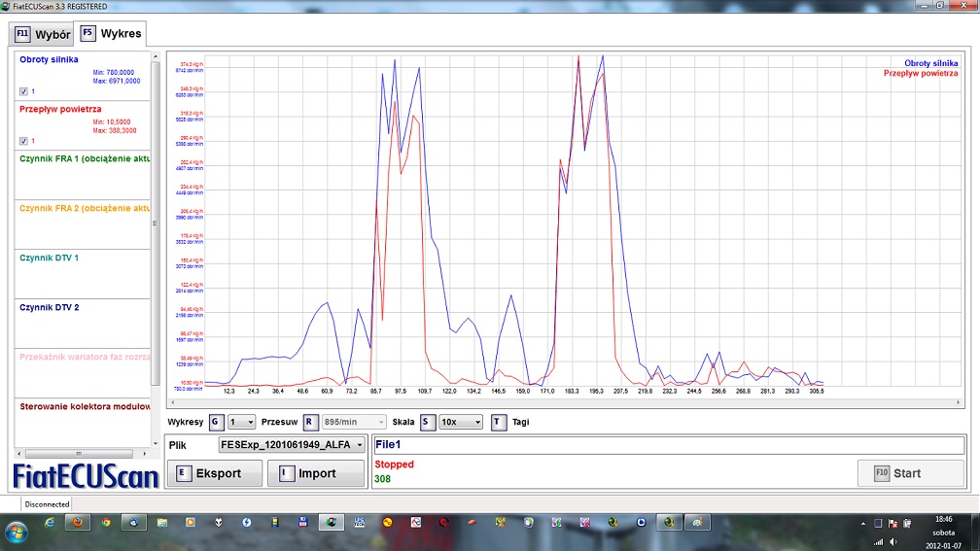This screenshot has height=551, width=980.
Task: Click the Eksport button
Action: [x=215, y=473]
